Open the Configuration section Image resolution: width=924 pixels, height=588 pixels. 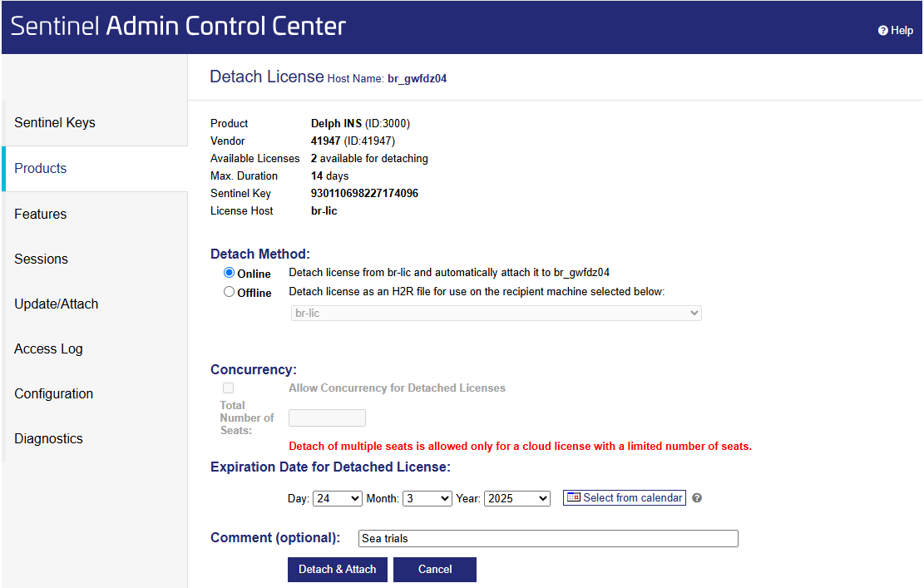54,394
